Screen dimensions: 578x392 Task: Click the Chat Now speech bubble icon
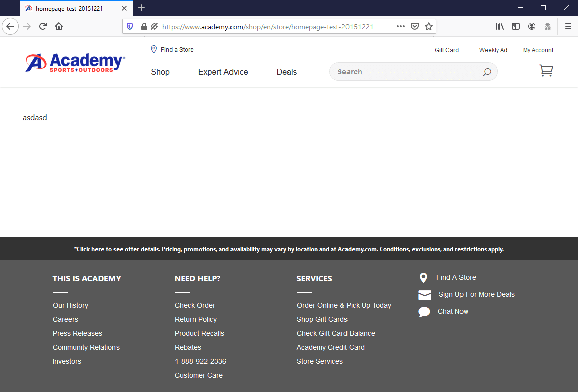[424, 312]
